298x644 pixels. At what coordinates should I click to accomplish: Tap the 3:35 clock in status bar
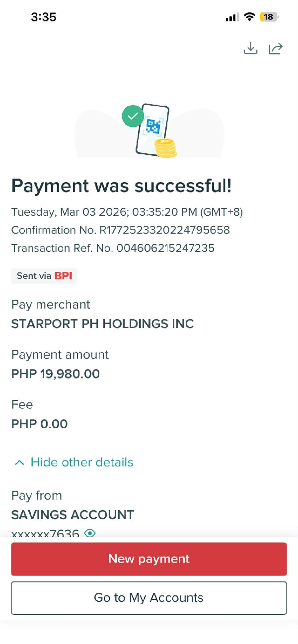(44, 17)
